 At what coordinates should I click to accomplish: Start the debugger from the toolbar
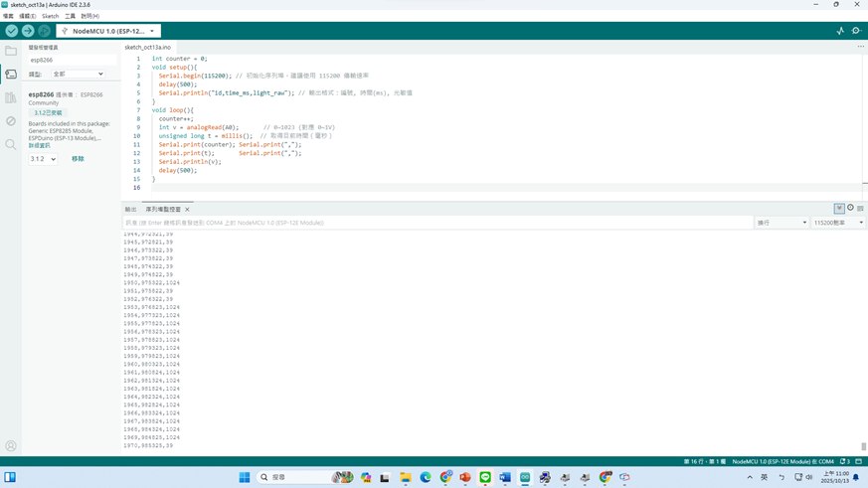(44, 31)
